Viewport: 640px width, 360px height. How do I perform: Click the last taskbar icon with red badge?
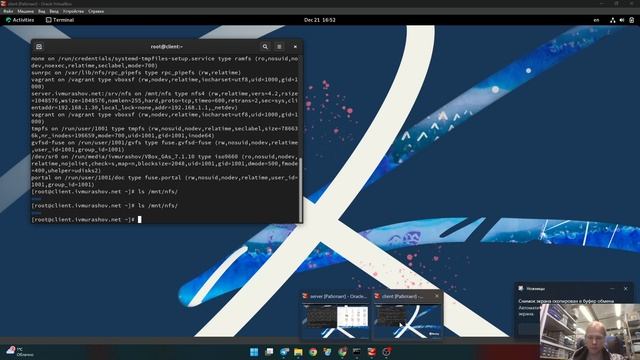coord(387,352)
